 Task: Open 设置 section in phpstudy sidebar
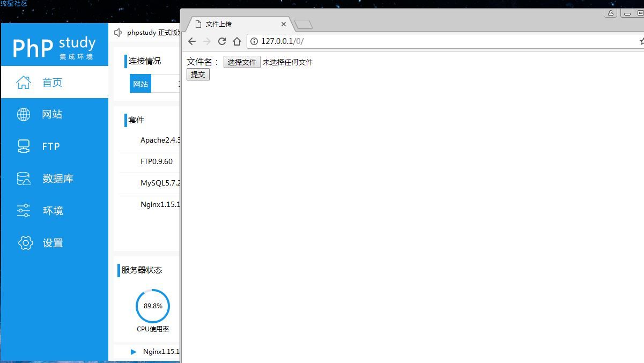[x=55, y=243]
